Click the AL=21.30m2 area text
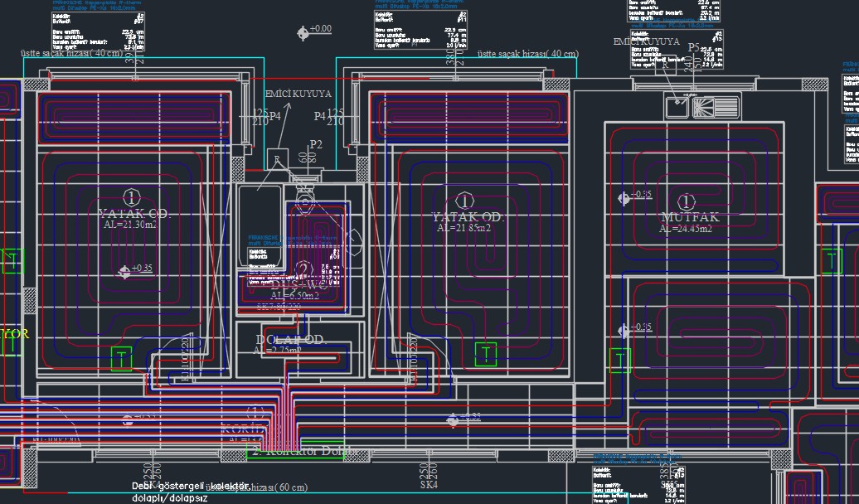This screenshot has height=504, width=859. (131, 225)
